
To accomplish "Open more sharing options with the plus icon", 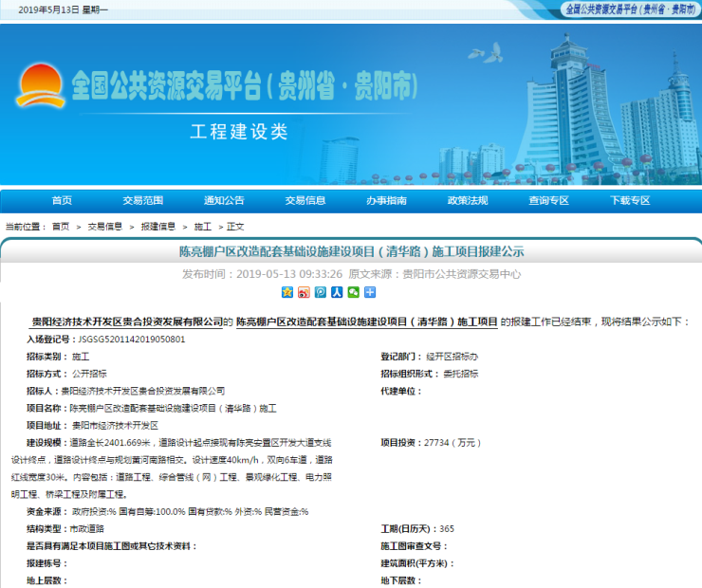I will 369,293.
